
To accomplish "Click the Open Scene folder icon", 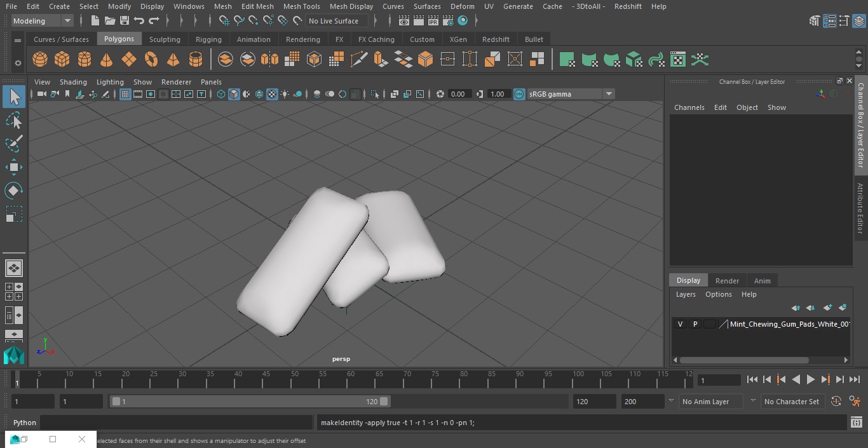I will tap(110, 21).
